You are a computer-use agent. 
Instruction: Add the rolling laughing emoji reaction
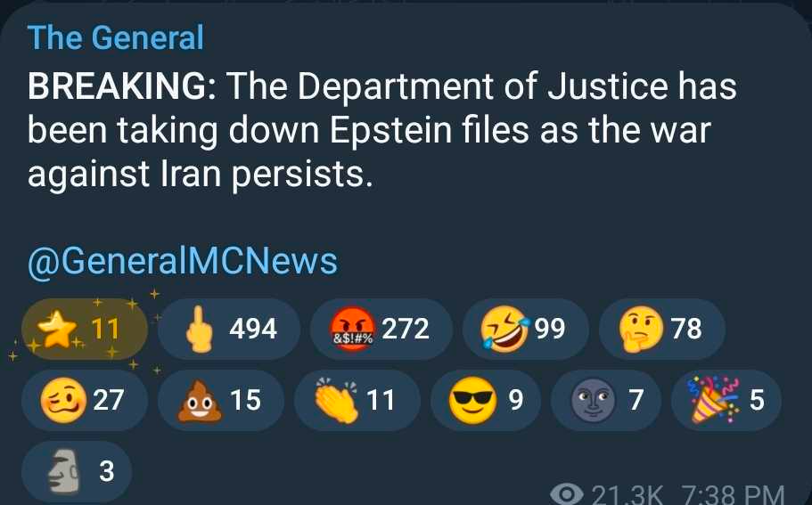pos(523,330)
